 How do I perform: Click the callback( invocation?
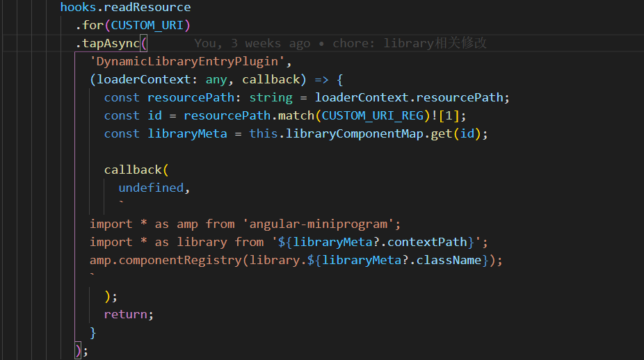click(136, 170)
